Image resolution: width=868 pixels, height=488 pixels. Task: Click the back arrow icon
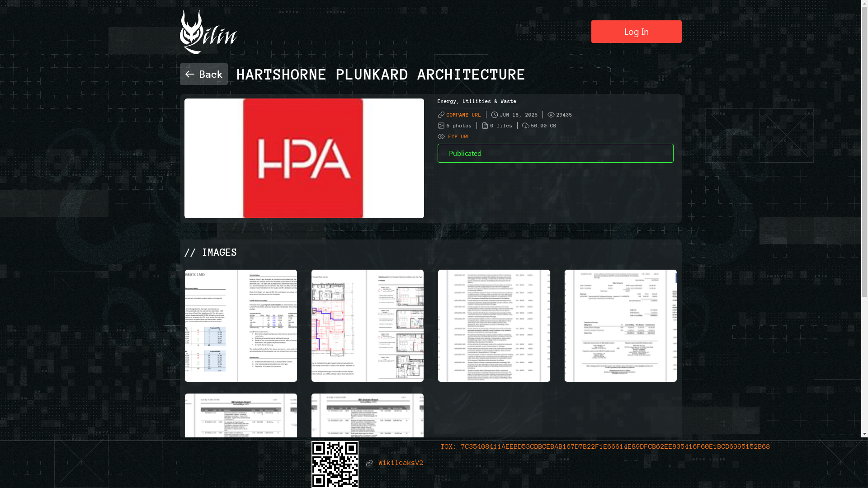coord(189,74)
